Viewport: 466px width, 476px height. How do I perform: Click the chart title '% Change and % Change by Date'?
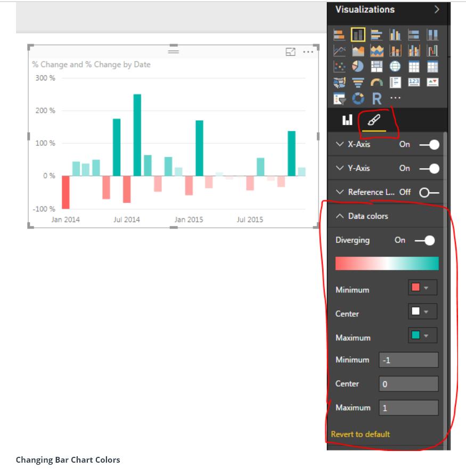(92, 64)
